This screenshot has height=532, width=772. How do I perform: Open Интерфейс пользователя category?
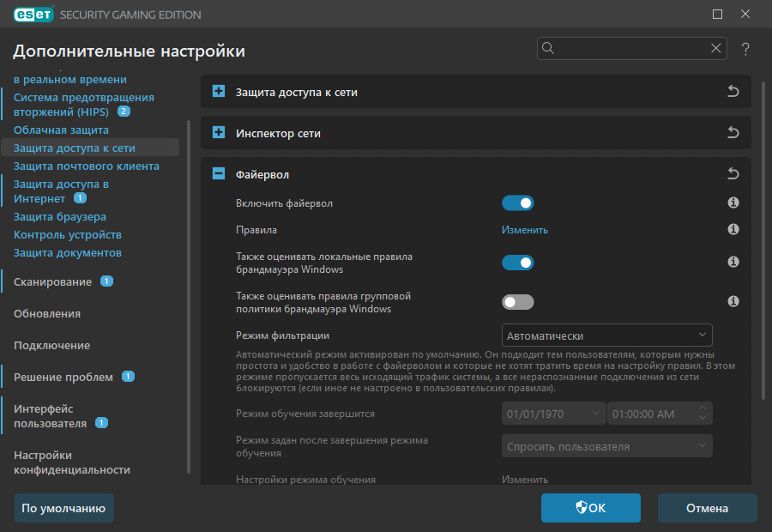(51, 416)
